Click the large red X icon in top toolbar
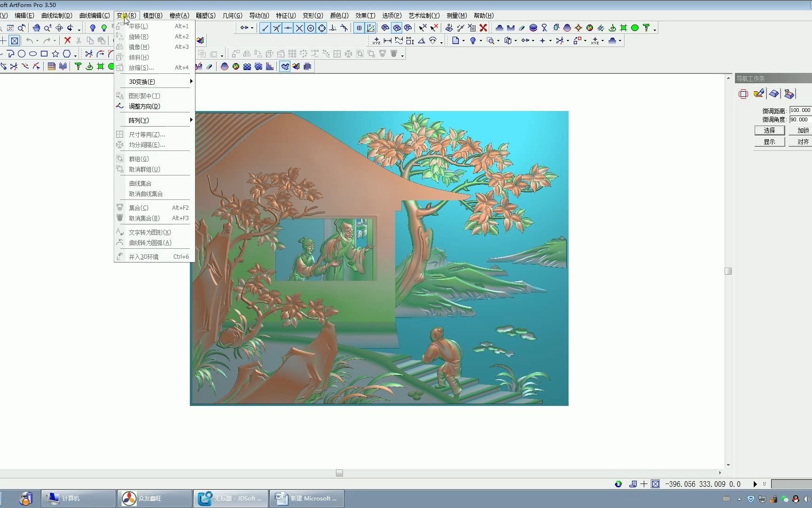 coord(483,28)
